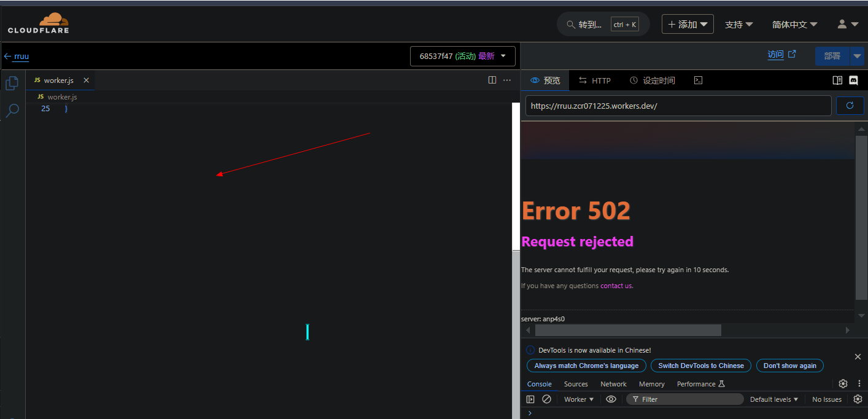Select the Memory DevTools tab
This screenshot has width=868, height=419.
(x=651, y=384)
